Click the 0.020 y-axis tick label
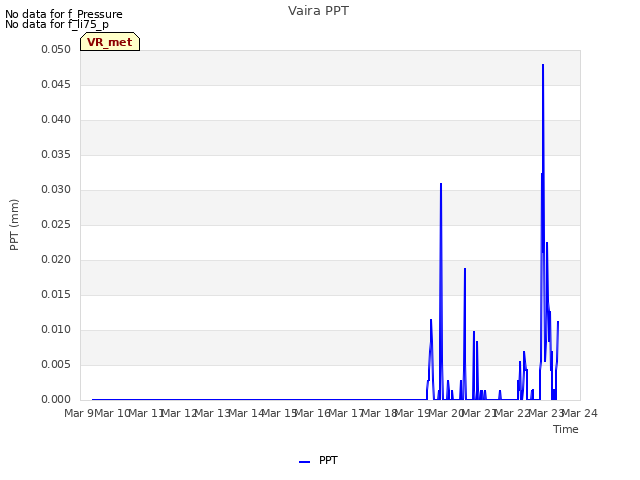Viewport: 640px width, 480px height. [56, 260]
